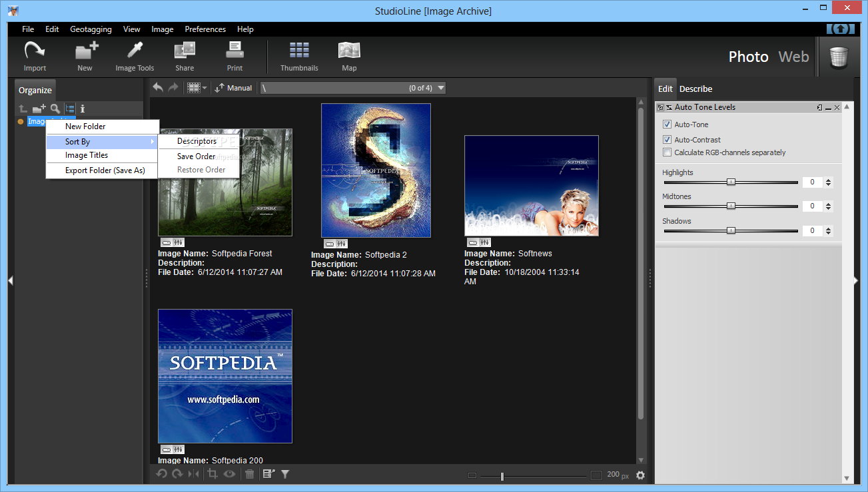Choose Image Titles in context menu

pos(103,155)
